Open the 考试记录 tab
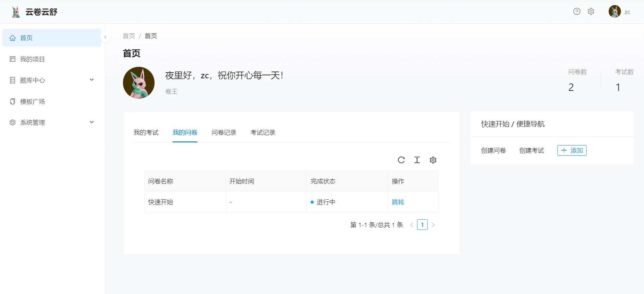 click(263, 133)
